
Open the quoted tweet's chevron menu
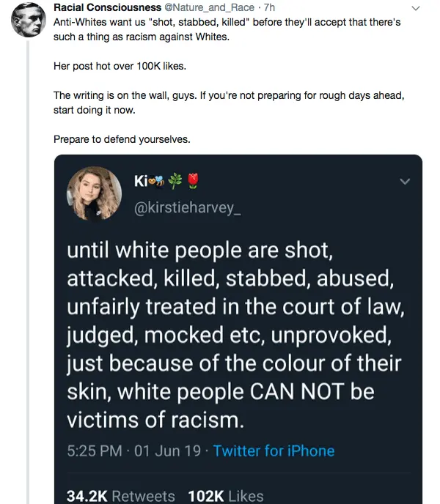click(x=403, y=181)
